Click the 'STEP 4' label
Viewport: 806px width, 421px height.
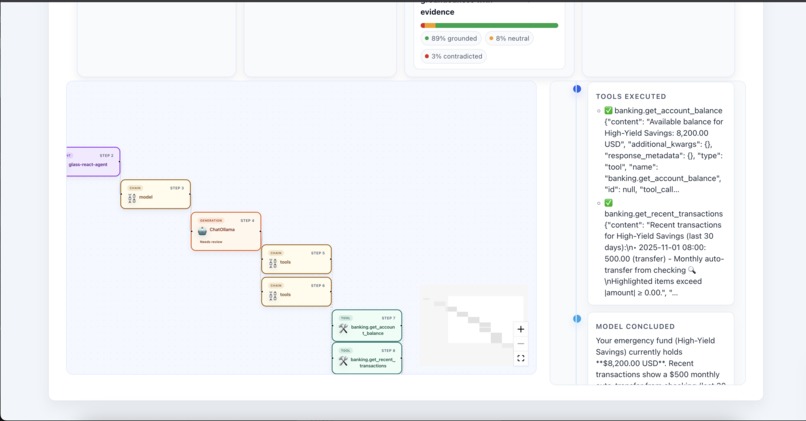point(247,221)
